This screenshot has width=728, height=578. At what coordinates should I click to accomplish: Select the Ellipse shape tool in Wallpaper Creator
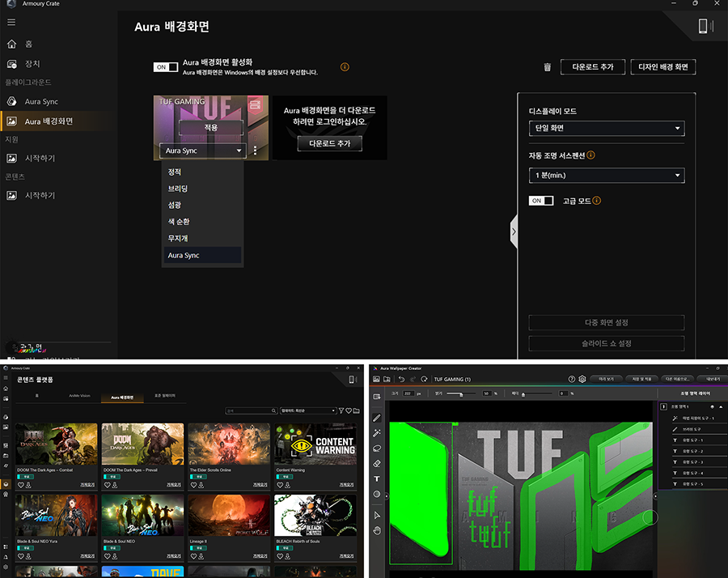click(376, 494)
